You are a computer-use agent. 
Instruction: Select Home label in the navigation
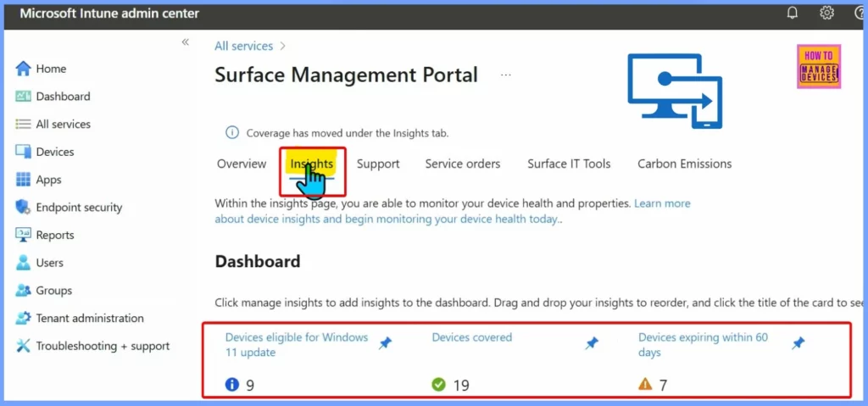(x=51, y=69)
